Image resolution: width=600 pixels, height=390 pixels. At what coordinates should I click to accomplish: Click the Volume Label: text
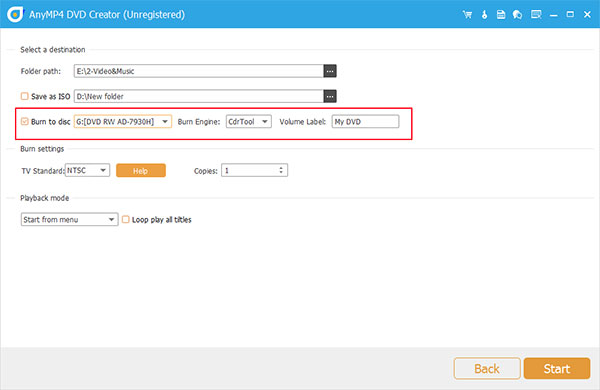pyautogui.click(x=302, y=122)
